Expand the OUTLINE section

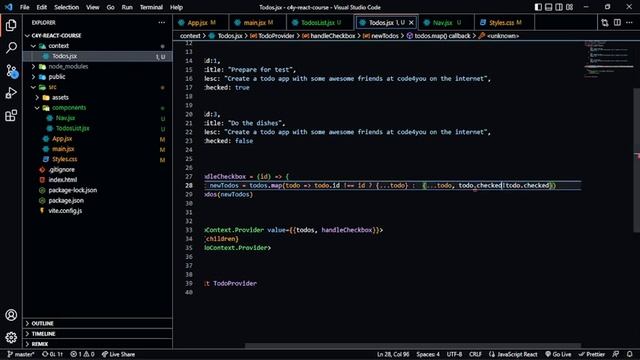(x=97, y=323)
